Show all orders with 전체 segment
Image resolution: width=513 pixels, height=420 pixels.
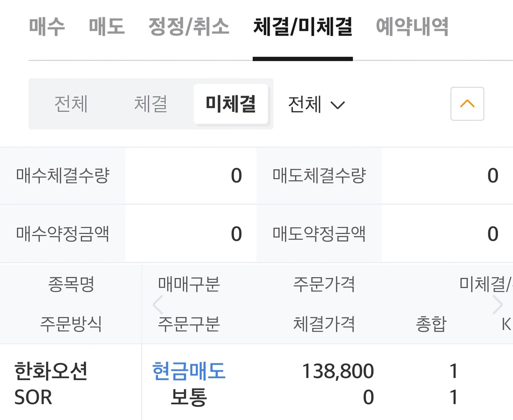point(71,104)
